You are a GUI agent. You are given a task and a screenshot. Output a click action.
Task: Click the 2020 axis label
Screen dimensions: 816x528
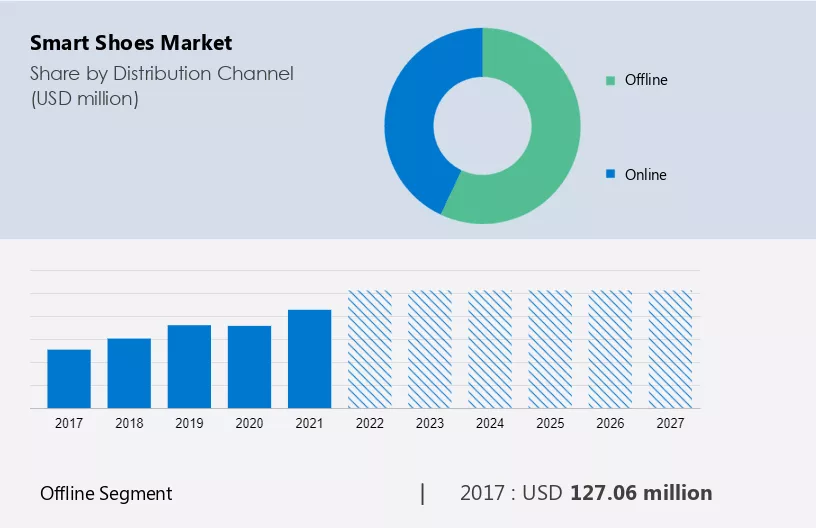click(x=249, y=423)
